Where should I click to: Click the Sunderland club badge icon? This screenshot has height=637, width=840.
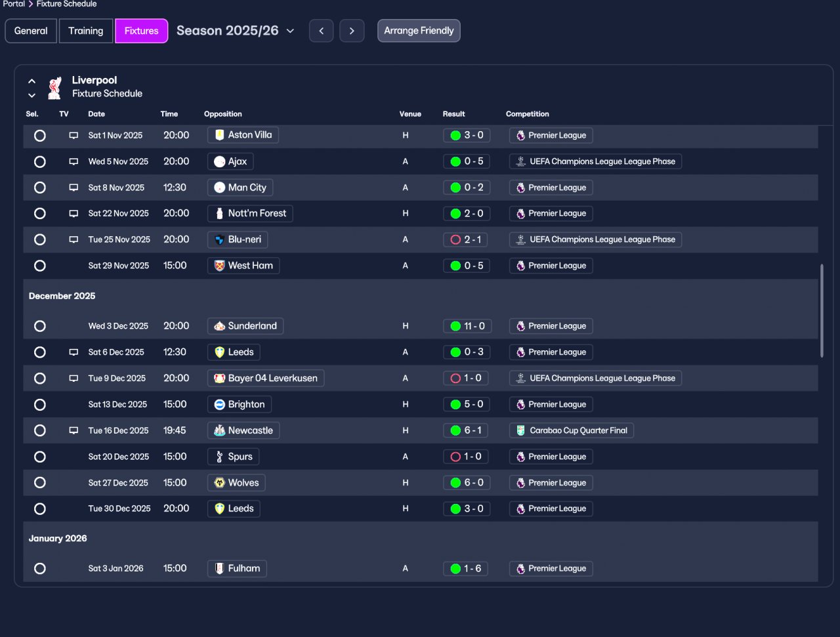tap(220, 326)
